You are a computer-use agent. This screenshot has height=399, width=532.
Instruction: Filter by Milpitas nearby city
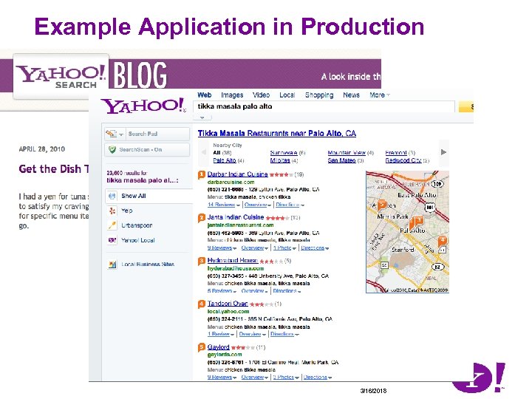click(x=280, y=160)
